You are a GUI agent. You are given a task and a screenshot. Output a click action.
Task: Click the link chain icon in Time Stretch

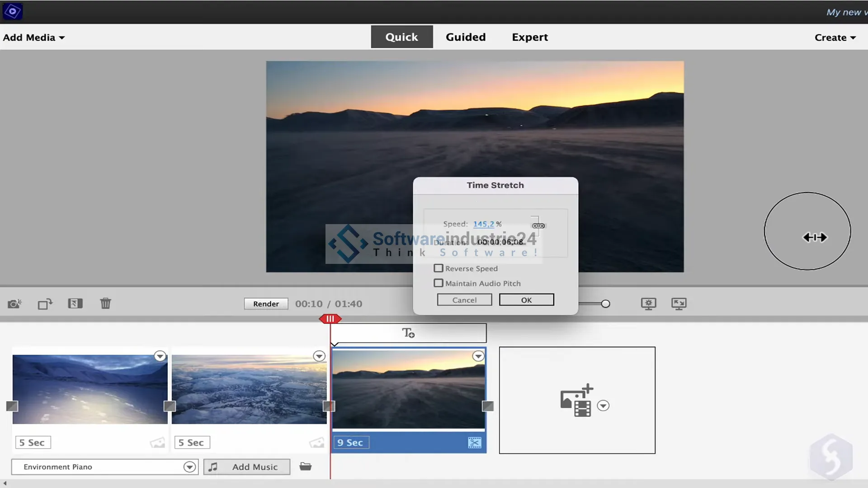(538, 225)
